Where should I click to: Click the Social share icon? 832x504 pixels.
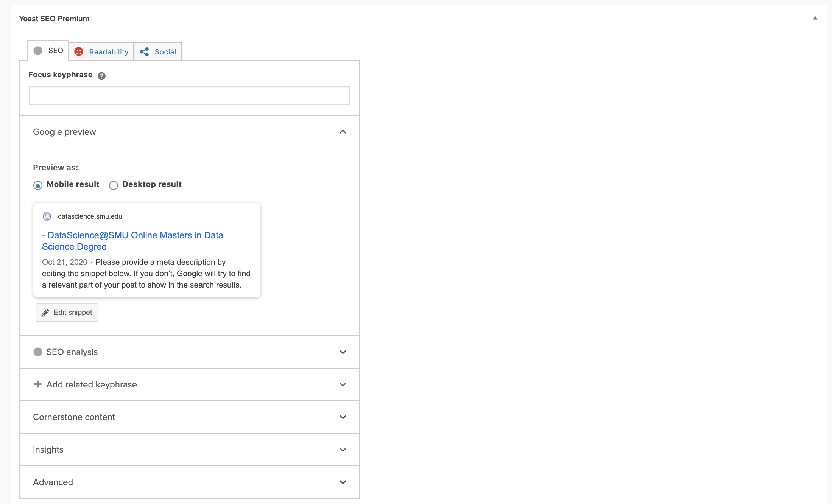(144, 52)
